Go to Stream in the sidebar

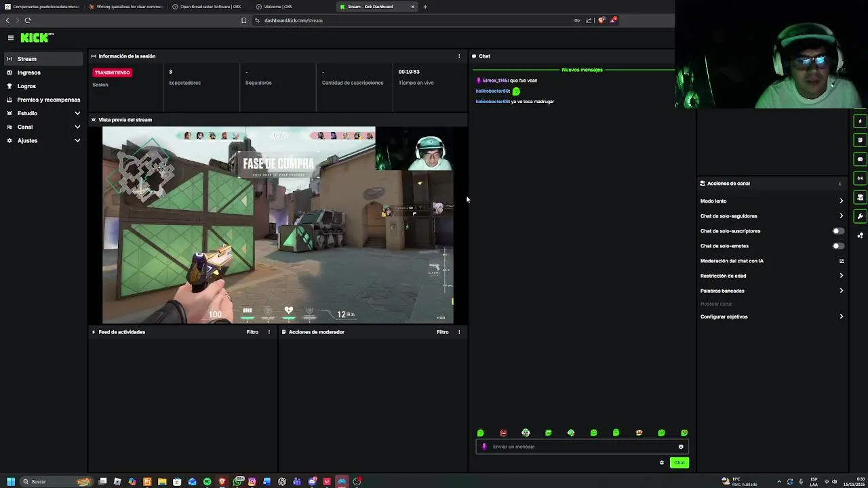[x=43, y=59]
